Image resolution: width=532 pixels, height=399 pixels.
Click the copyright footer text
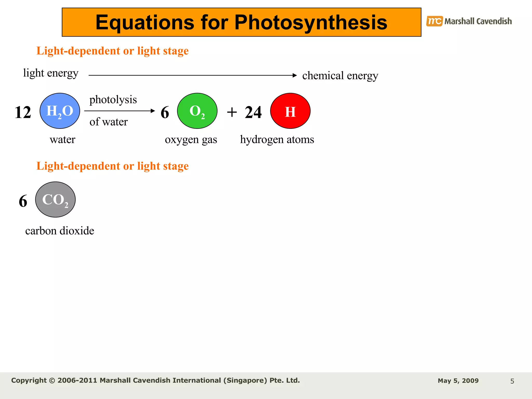pos(155,380)
